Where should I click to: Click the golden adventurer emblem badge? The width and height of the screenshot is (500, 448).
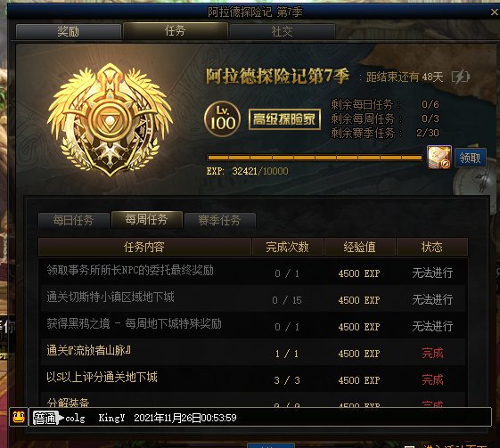[x=110, y=120]
